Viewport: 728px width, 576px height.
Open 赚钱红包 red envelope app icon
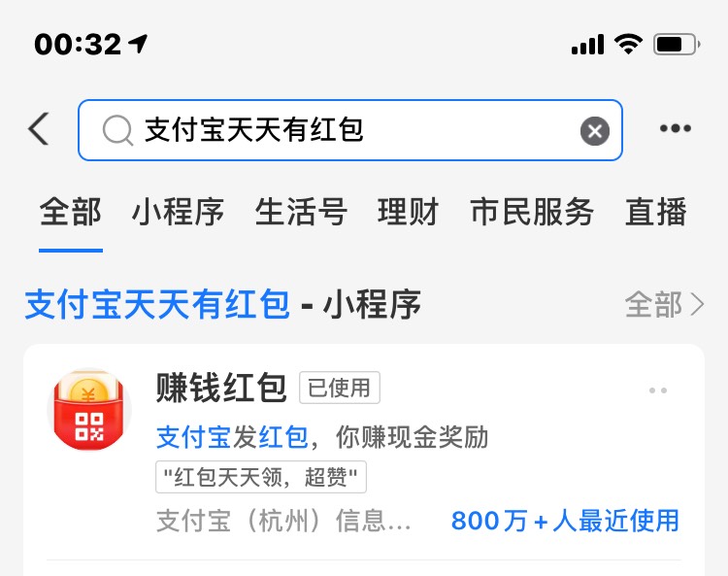[89, 410]
